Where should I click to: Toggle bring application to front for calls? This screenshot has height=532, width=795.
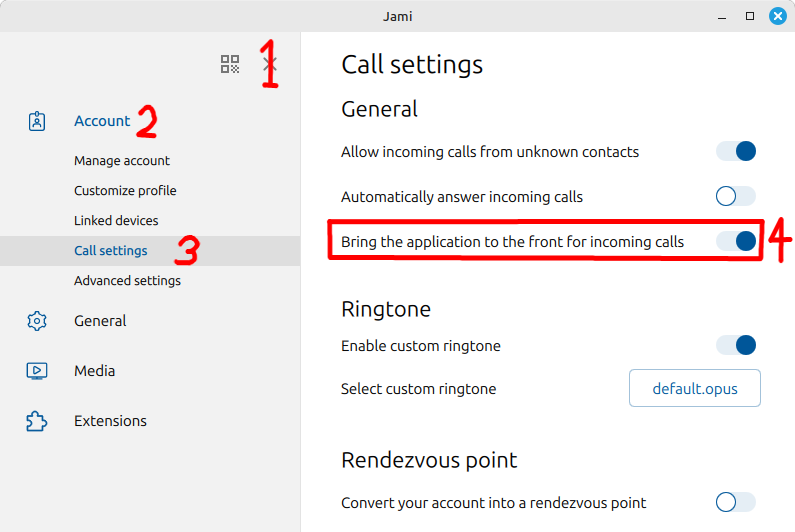click(x=736, y=241)
